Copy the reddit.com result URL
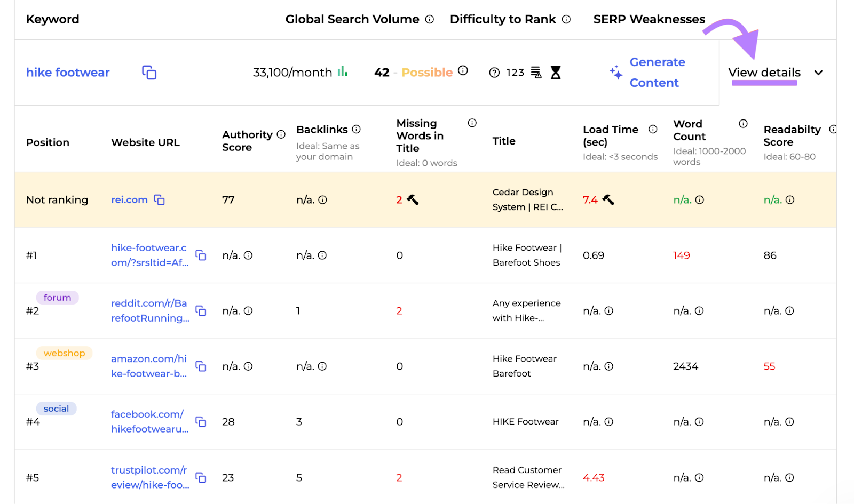 pyautogui.click(x=201, y=311)
